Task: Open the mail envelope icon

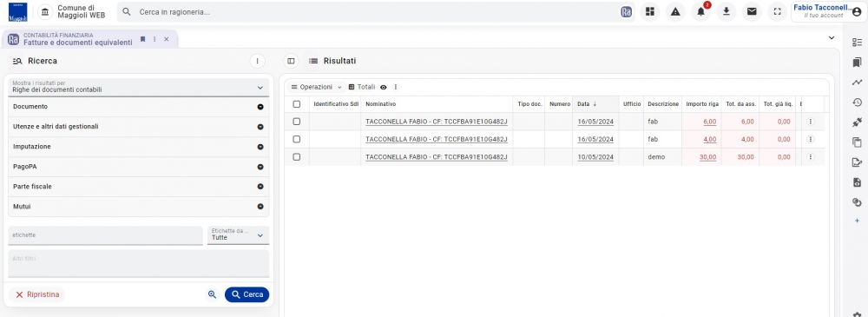Action: click(x=752, y=11)
